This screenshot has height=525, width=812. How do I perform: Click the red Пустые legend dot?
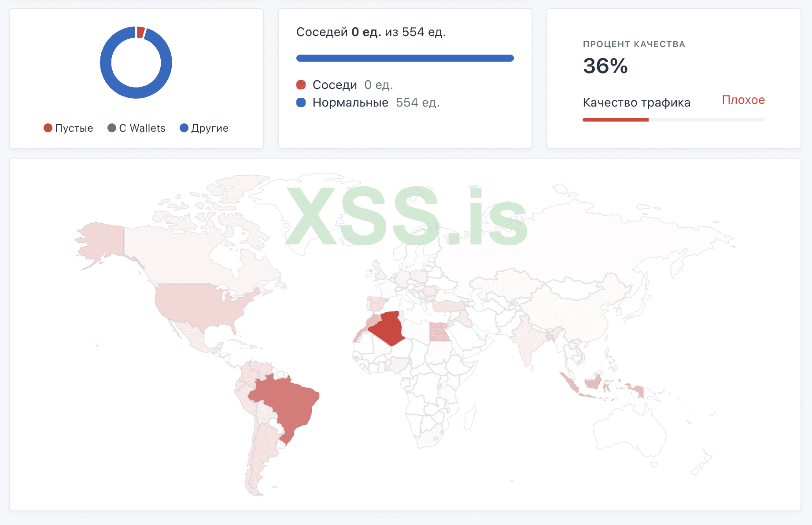[48, 128]
